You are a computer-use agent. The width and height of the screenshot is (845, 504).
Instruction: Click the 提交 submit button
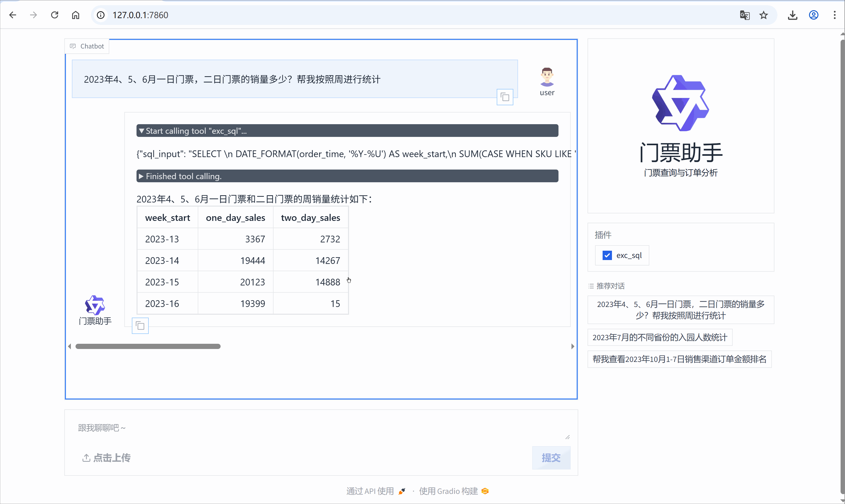[x=551, y=458]
